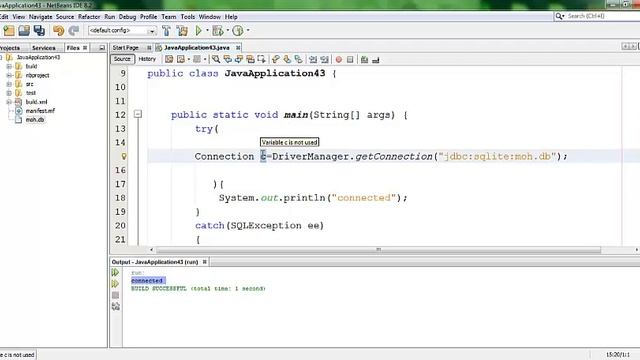Switch editor to Source view
Screen dimensions: 640x360
(x=122, y=59)
